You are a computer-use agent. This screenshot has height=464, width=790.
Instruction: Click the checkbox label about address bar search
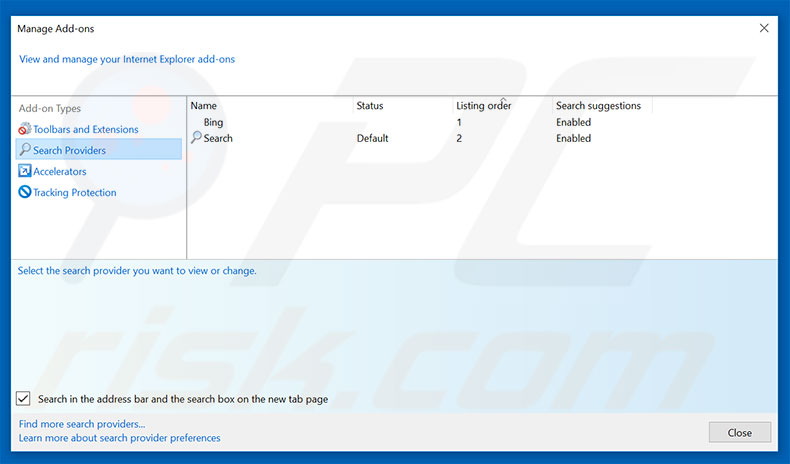coord(183,399)
